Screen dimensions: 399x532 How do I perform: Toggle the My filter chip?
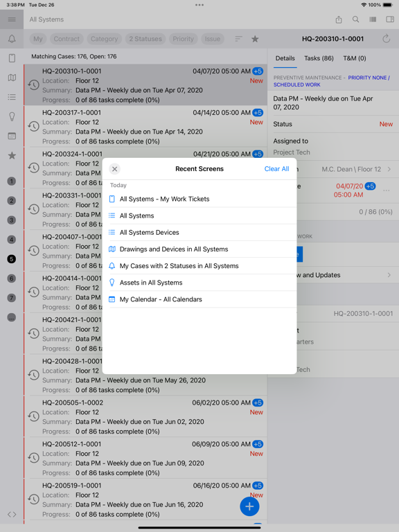[x=38, y=39]
